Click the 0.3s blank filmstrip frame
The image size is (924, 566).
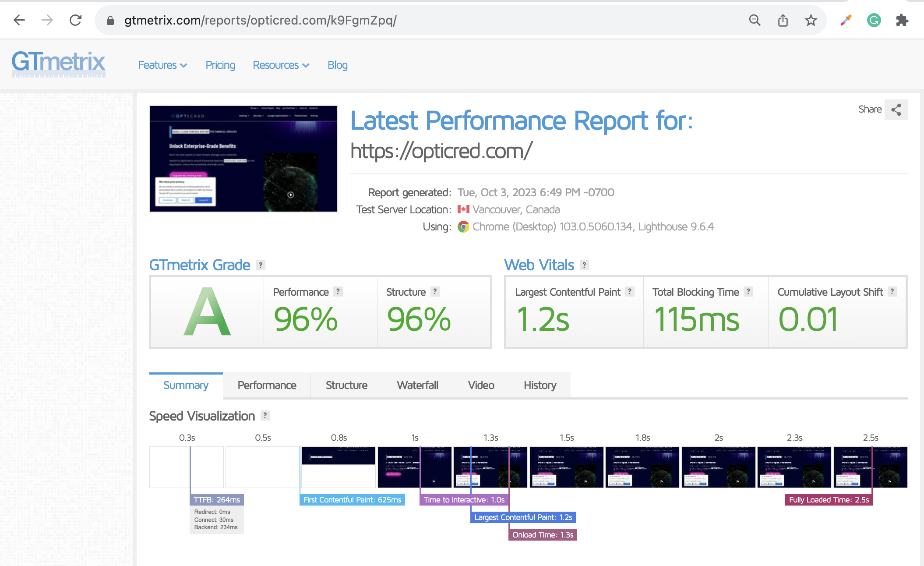tap(187, 467)
